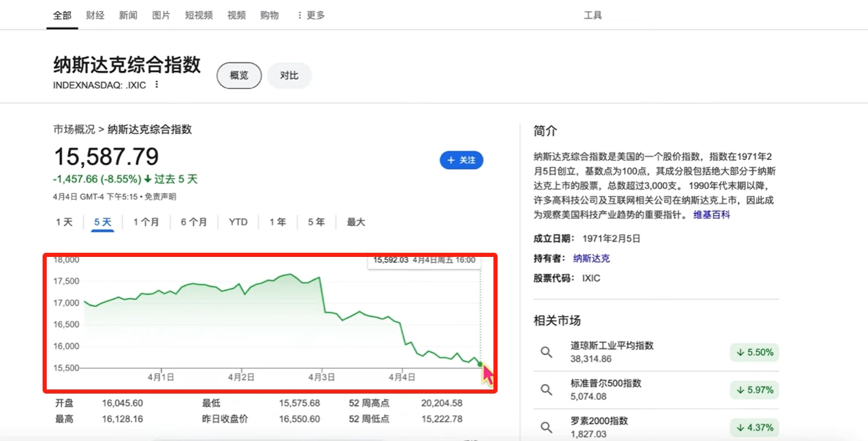Screen dimensions: 868x441
Task: Open the 罗素2000指数 related market
Action: click(x=599, y=421)
